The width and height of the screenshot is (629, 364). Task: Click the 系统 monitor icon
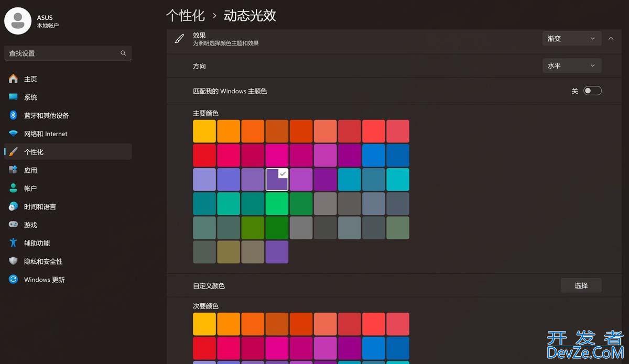(x=14, y=97)
